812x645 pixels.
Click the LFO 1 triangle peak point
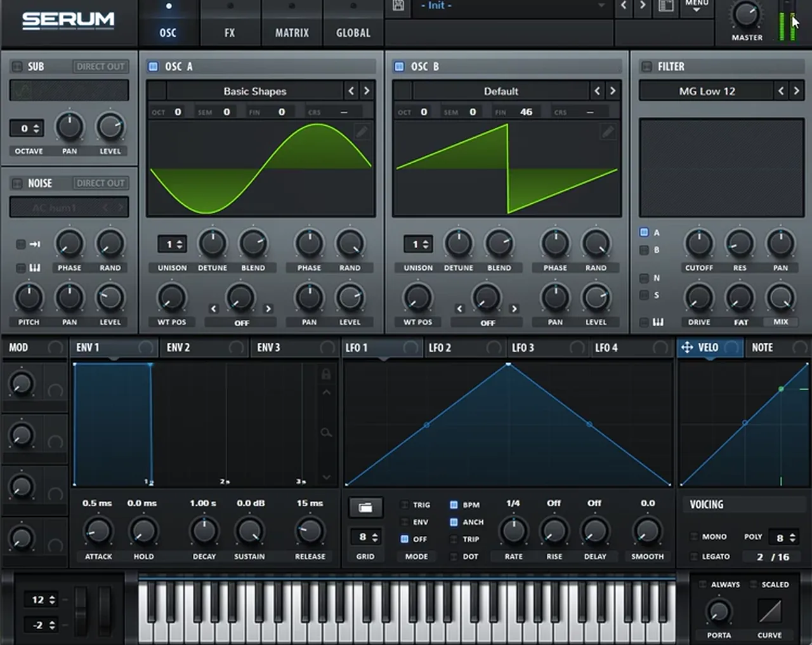[508, 364]
